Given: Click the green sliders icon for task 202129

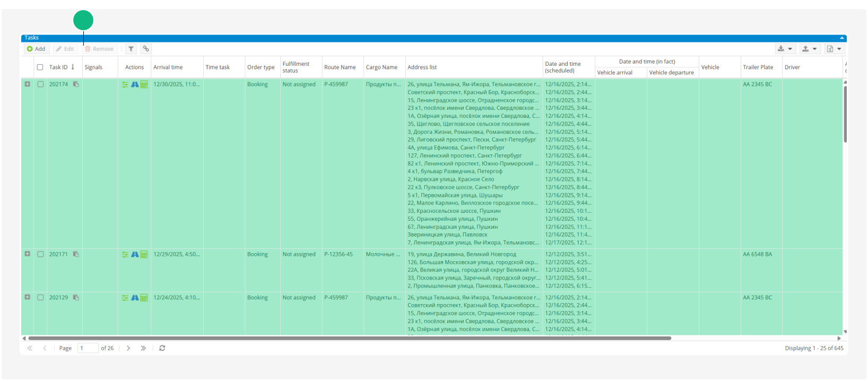Looking at the screenshot, I should point(125,298).
